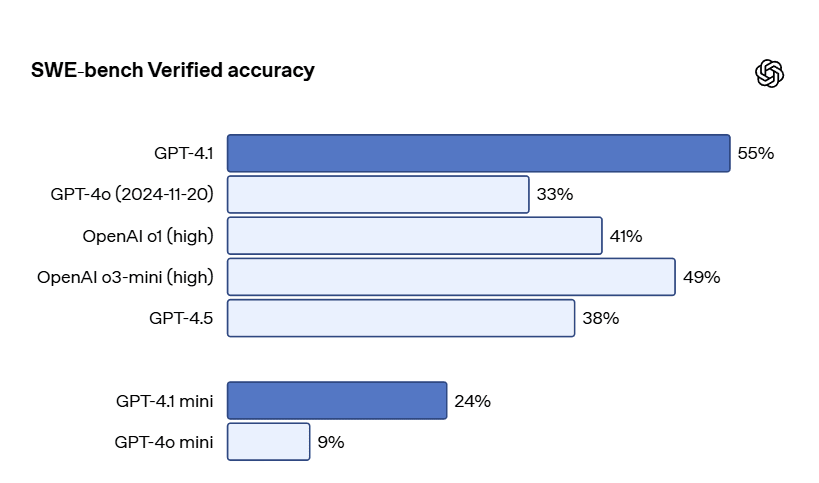The width and height of the screenshot is (819, 483).
Task: Select the dark blue GPT-4.1 bar
Action: [x=478, y=153]
